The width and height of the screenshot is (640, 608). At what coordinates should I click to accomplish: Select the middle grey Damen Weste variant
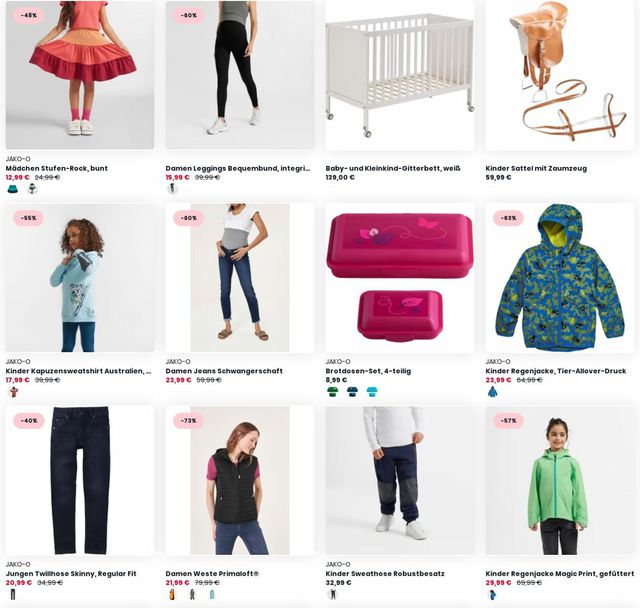pyautogui.click(x=192, y=595)
